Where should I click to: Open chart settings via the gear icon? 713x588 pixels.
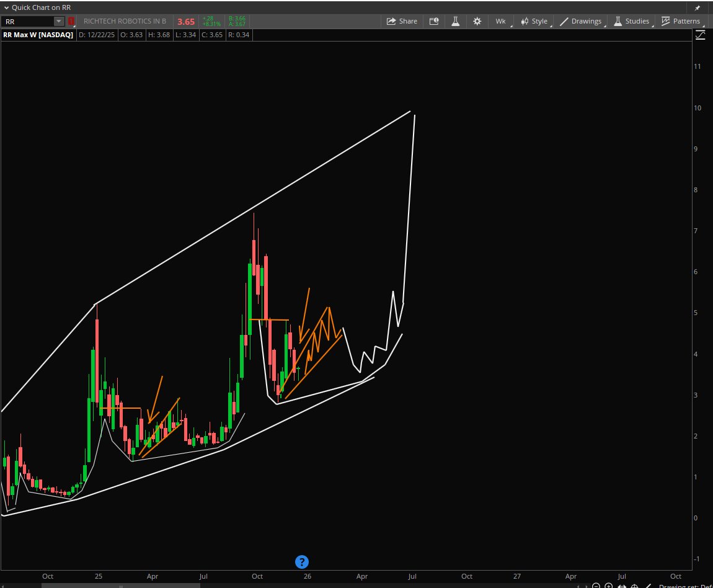point(477,20)
